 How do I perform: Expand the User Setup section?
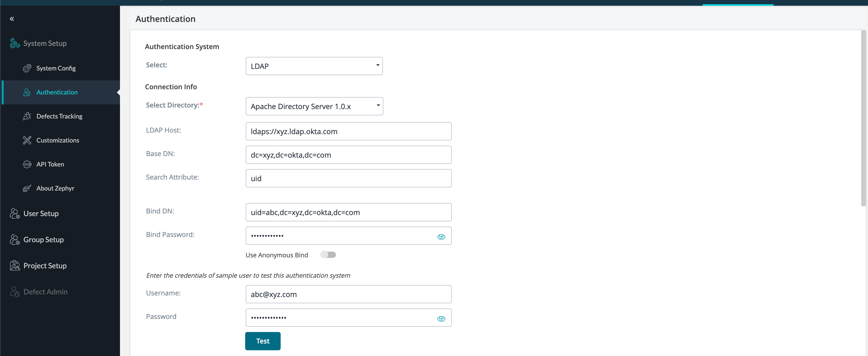41,213
